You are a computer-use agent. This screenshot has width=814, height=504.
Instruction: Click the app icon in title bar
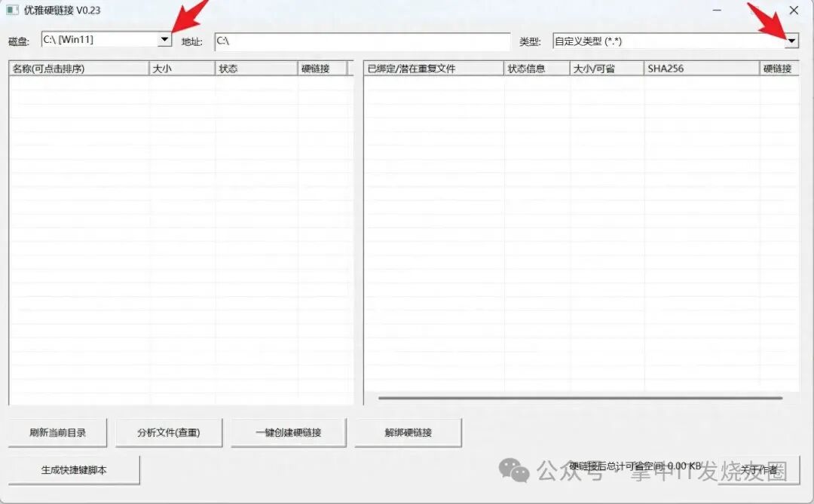click(x=13, y=11)
